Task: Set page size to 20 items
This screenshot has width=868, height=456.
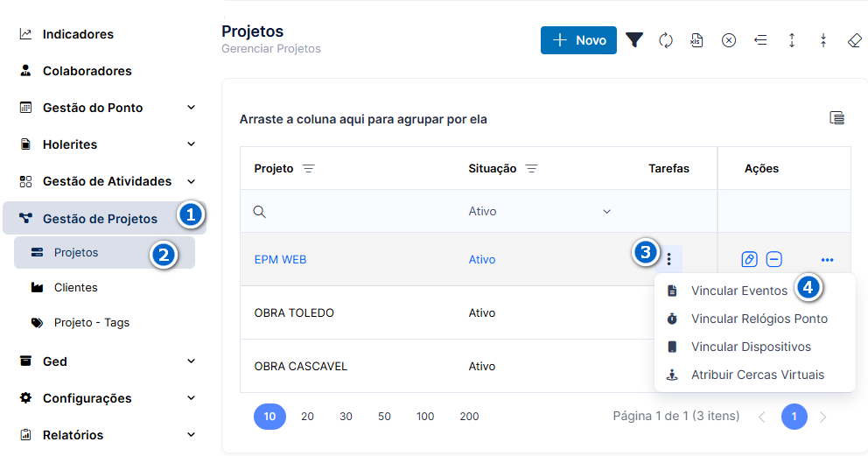Action: tap(308, 416)
